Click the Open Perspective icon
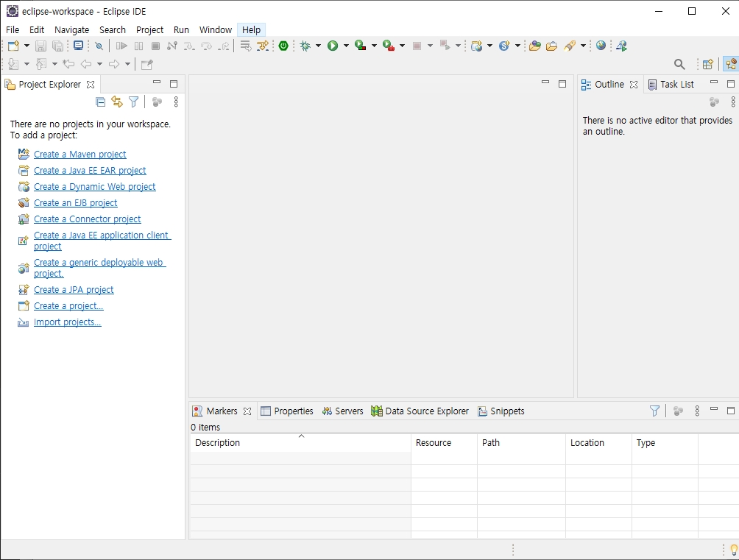Screen dimensions: 739x560 tap(707, 64)
